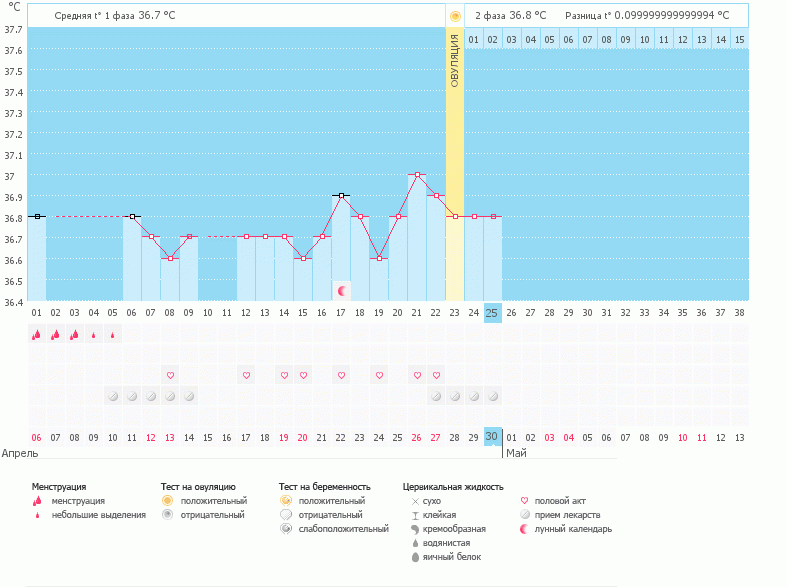
Task: Click the egg white cervical fluid legend icon
Action: (415, 556)
